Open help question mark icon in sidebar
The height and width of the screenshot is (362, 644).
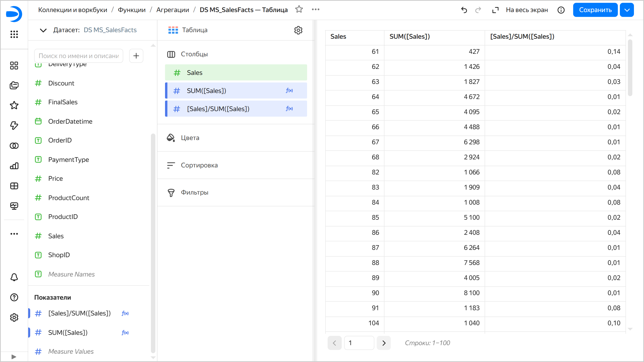[x=14, y=297]
